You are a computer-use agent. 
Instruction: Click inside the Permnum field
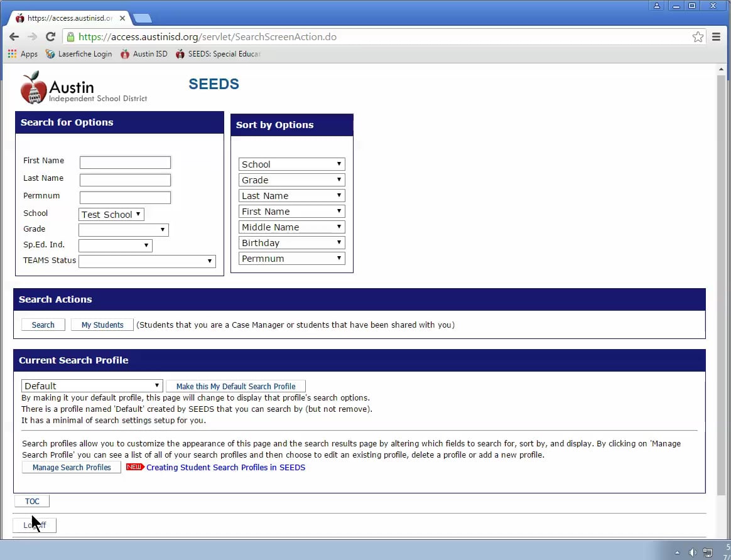coord(125,198)
